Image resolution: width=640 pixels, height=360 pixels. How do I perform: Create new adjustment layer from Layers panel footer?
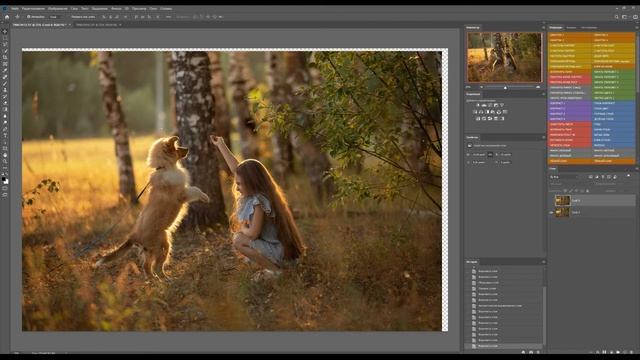click(611, 352)
